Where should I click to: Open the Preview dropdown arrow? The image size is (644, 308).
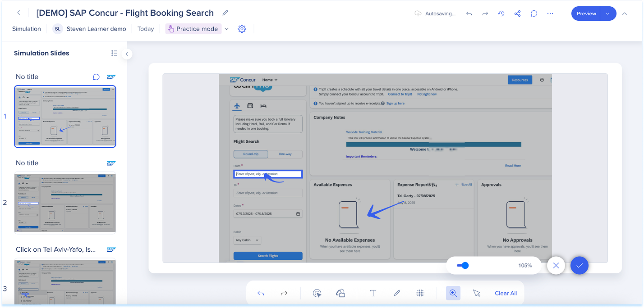[607, 14]
